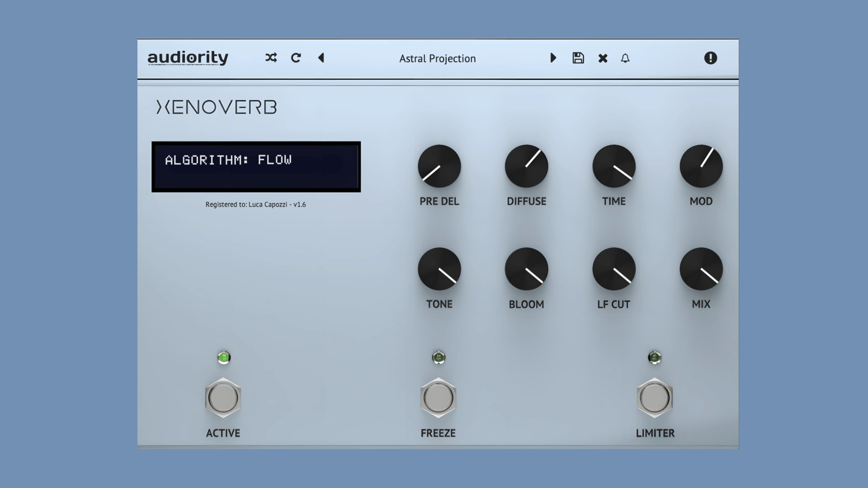Click the audiority logo
Viewport: 868px width, 488px height.
[x=188, y=58]
